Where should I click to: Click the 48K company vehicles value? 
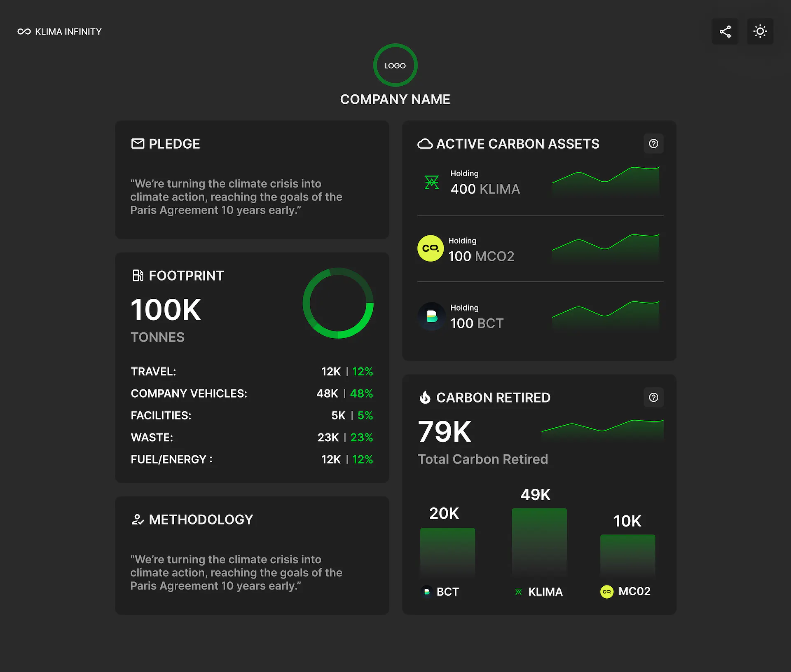(327, 393)
